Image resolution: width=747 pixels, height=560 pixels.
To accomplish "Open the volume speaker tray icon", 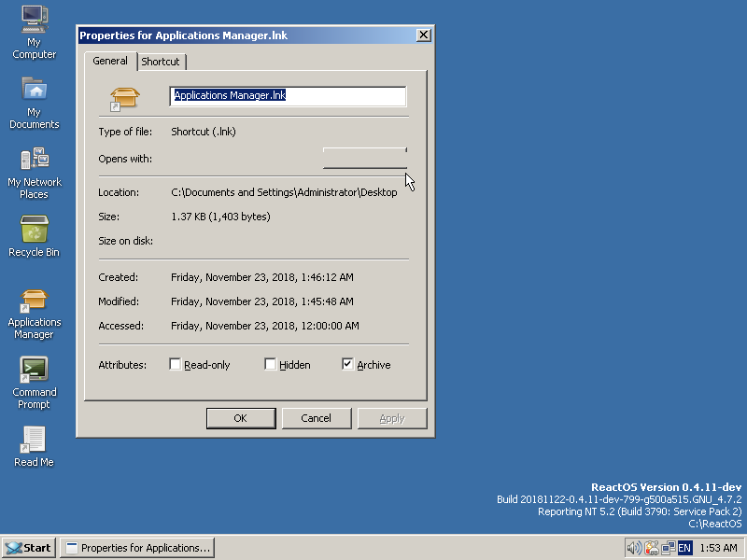I will point(634,548).
